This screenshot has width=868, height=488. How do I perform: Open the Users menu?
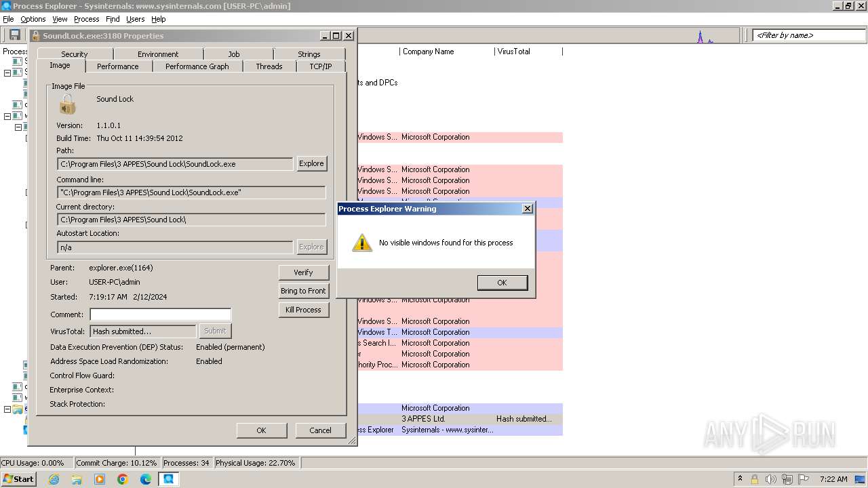[136, 19]
